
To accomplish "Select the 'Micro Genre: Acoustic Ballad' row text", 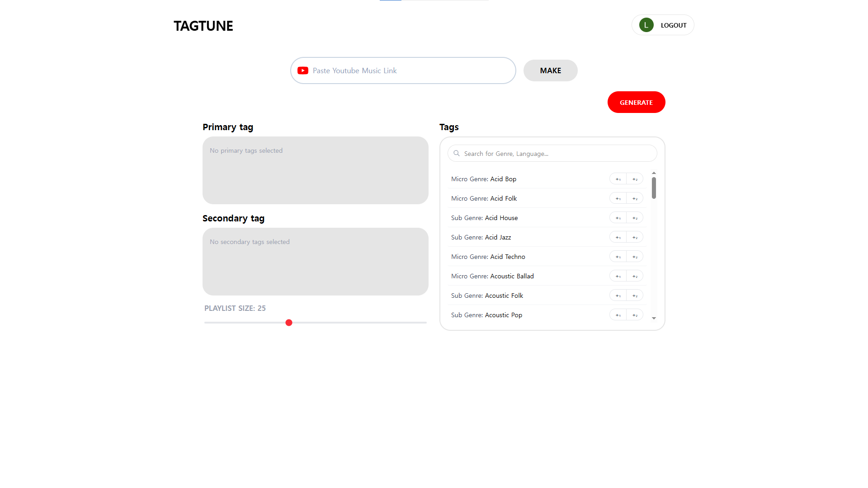I will (492, 276).
